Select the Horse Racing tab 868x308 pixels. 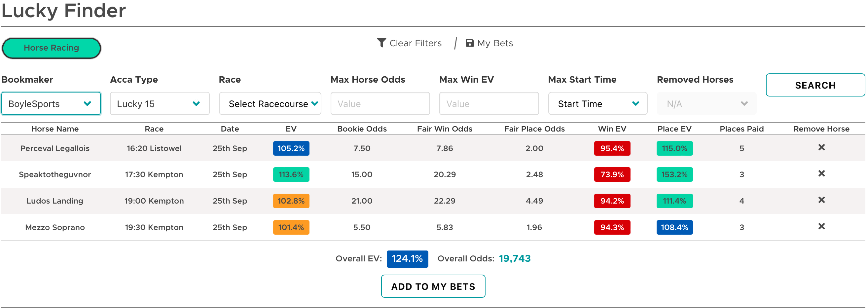tap(51, 48)
